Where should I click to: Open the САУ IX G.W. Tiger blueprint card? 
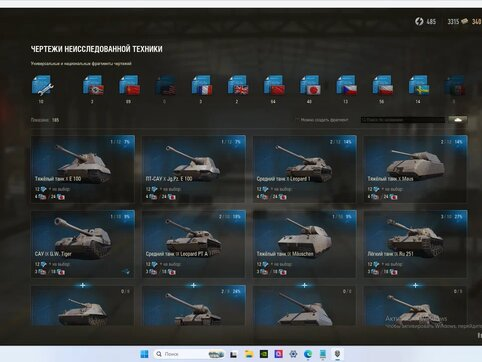[83, 244]
